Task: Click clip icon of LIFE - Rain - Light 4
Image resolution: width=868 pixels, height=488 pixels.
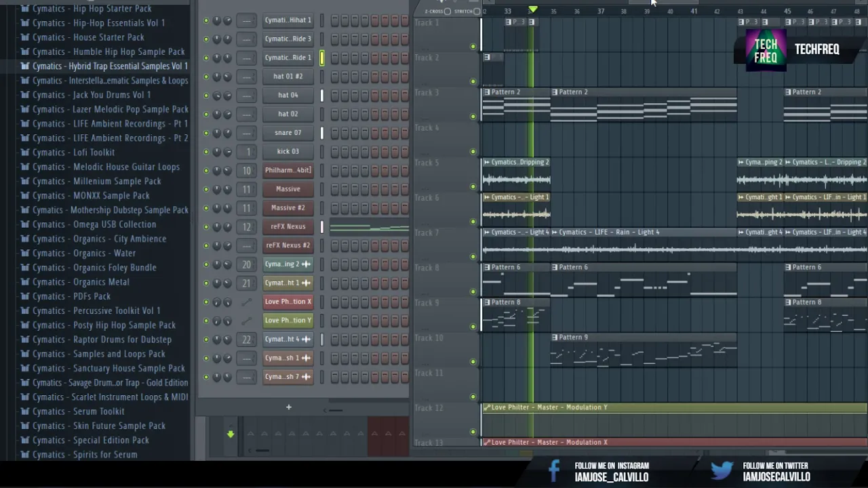Action: [x=555, y=232]
